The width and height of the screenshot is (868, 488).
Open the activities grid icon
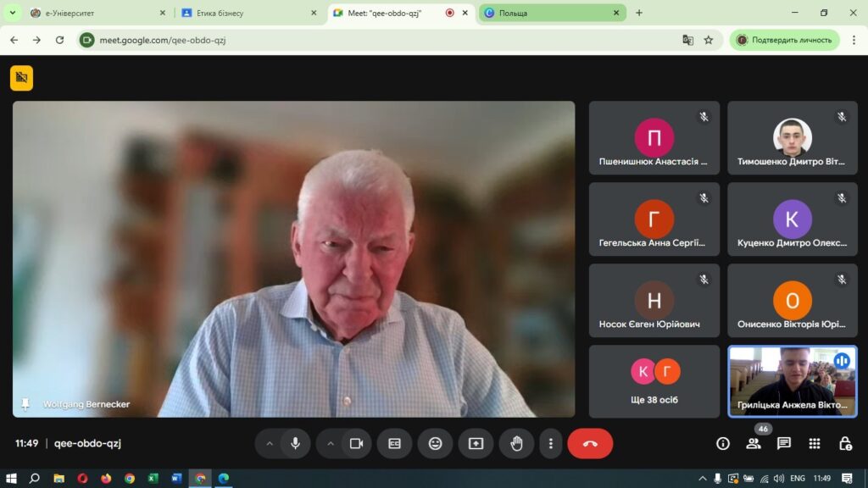(x=815, y=443)
